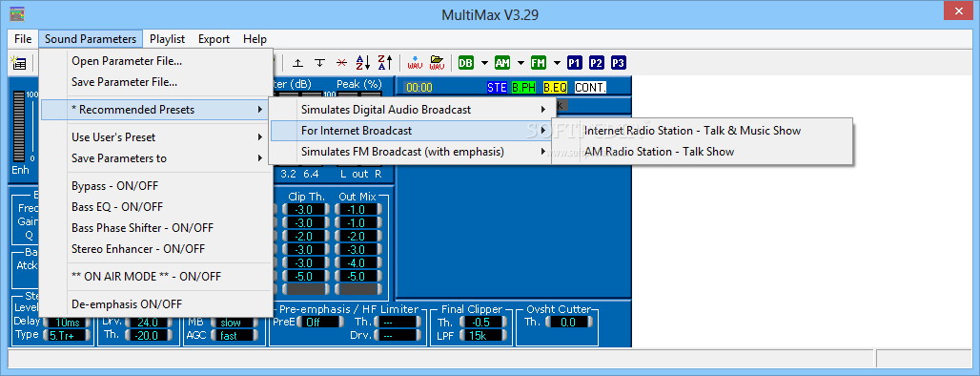Load user preset P2

pos(596,63)
